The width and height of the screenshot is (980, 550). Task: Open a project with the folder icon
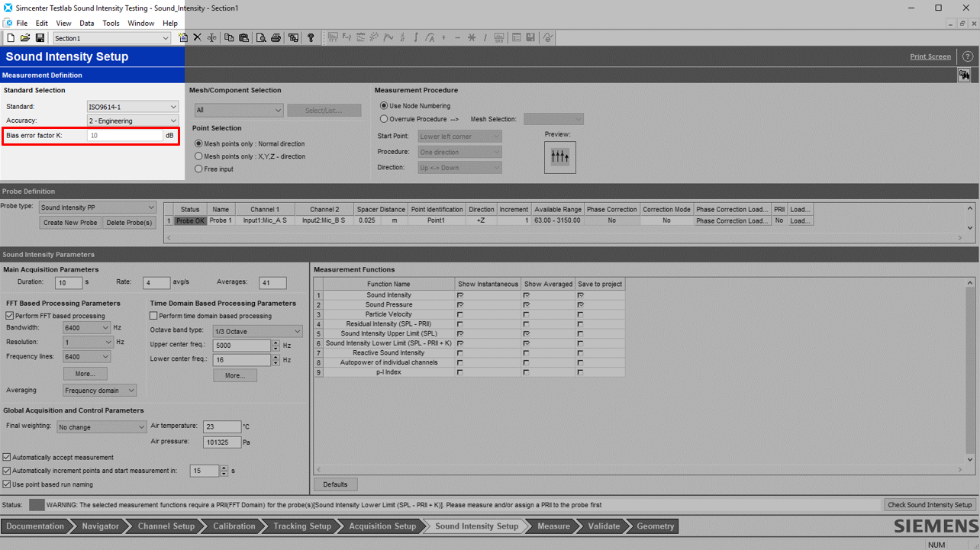[x=25, y=37]
